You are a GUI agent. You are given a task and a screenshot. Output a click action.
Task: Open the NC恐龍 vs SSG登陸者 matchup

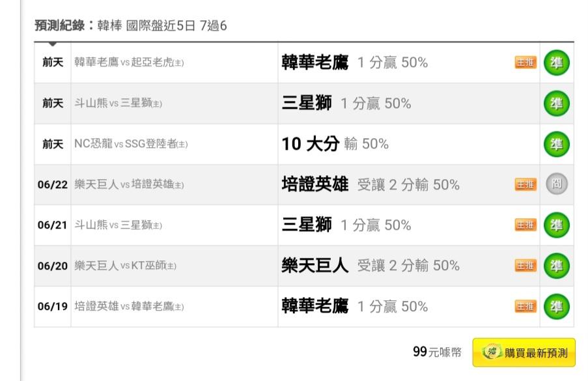click(131, 144)
